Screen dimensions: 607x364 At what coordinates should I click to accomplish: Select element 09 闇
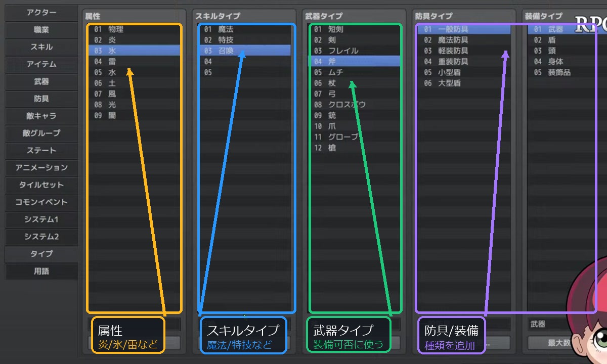134,115
